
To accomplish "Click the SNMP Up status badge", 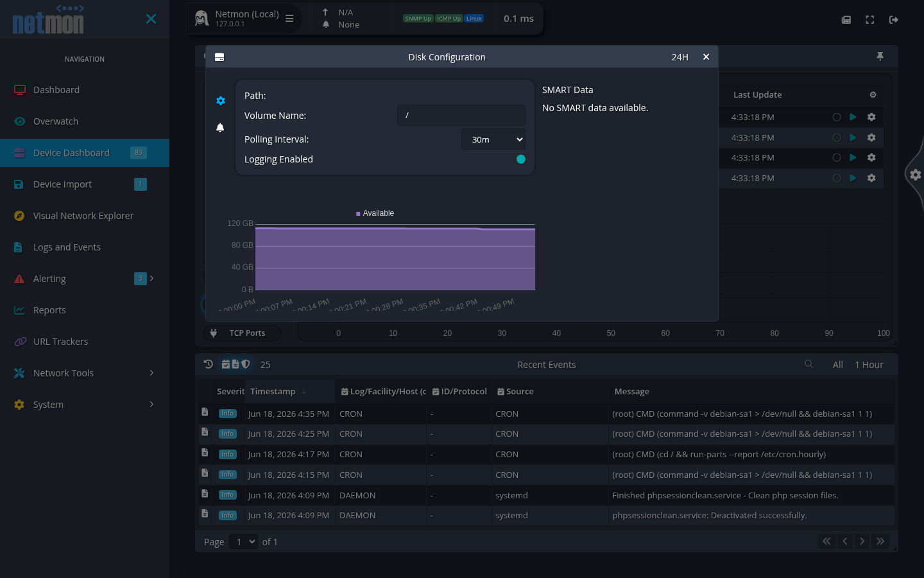I will pyautogui.click(x=418, y=19).
